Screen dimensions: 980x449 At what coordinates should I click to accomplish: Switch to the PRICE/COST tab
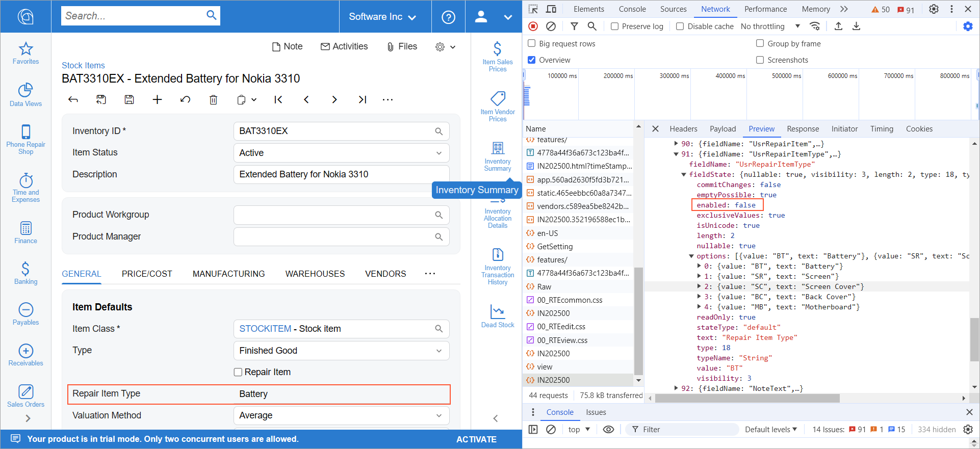147,274
